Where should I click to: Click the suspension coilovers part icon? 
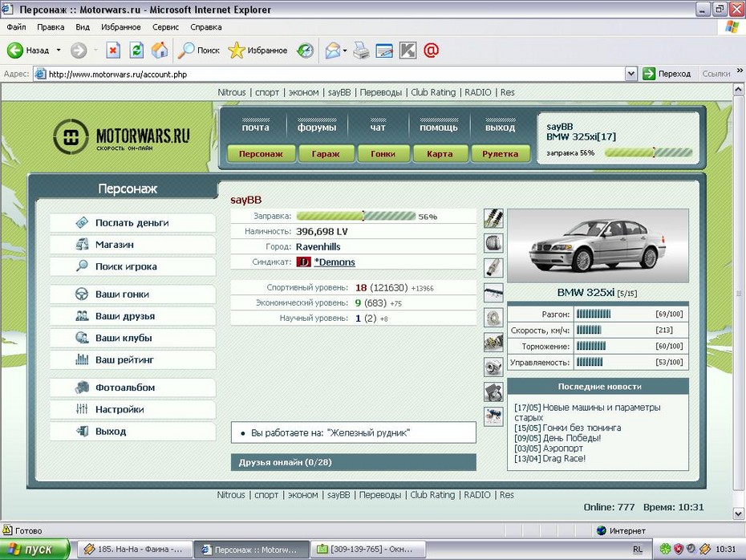pyautogui.click(x=493, y=218)
